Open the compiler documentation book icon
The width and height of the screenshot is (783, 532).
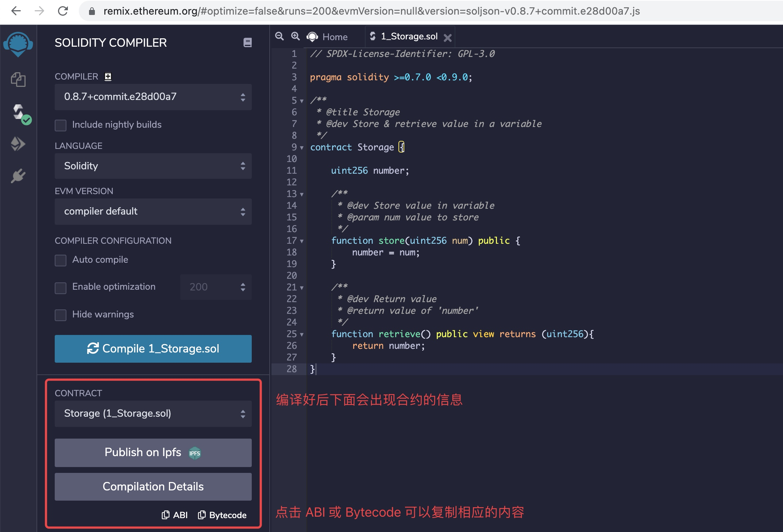click(247, 43)
